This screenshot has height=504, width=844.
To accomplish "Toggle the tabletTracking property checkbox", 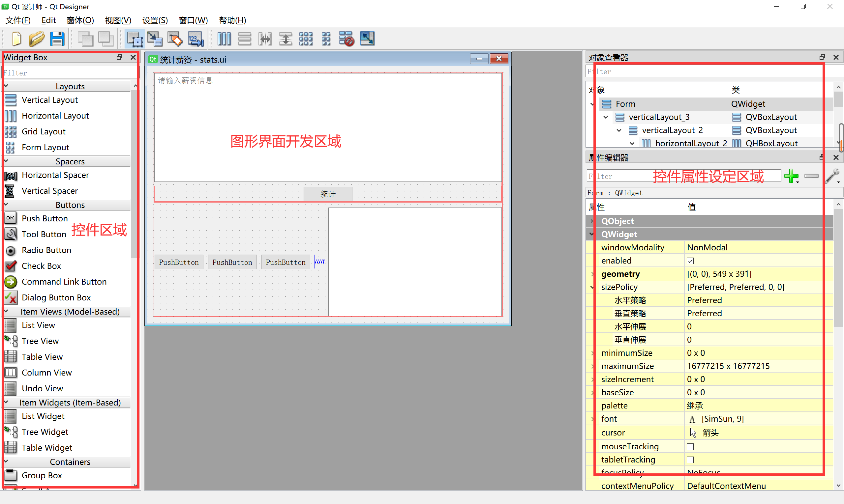I will point(690,460).
